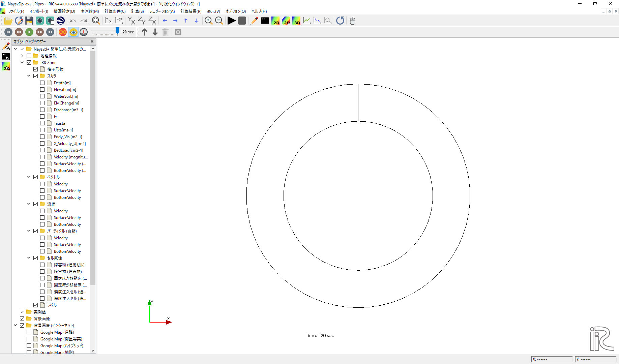Click the snapshot camera icon

click(x=40, y=21)
